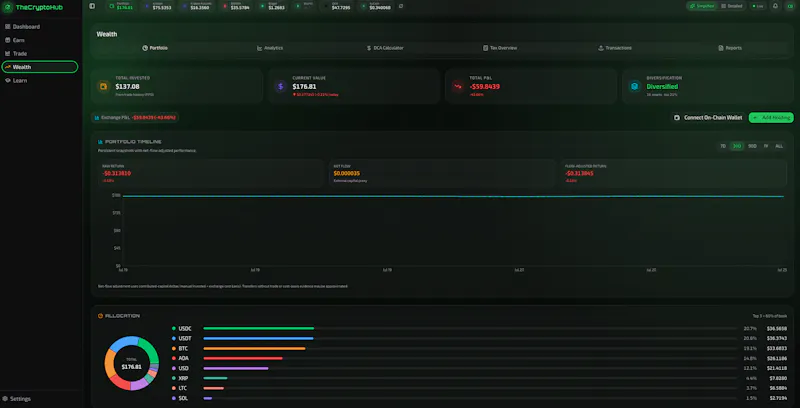Click the ticker chip showing $0.340068
Viewport: 800px width, 408px height.
pyautogui.click(x=376, y=6)
